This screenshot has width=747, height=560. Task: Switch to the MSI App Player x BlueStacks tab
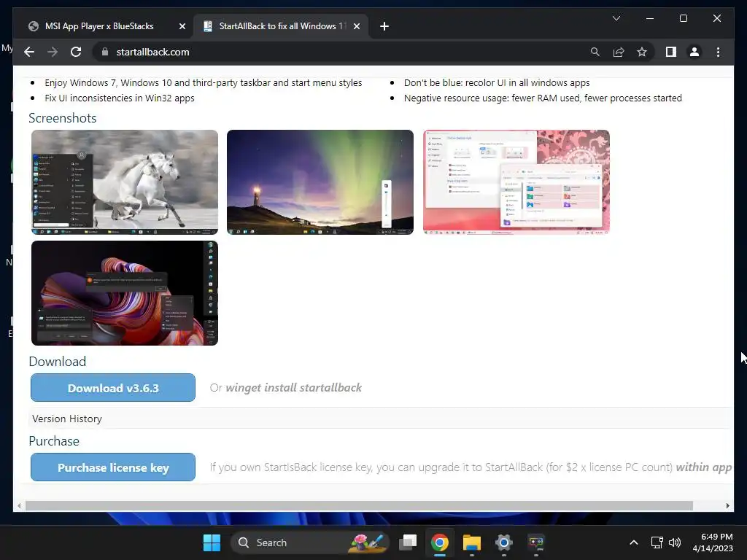[x=99, y=26]
